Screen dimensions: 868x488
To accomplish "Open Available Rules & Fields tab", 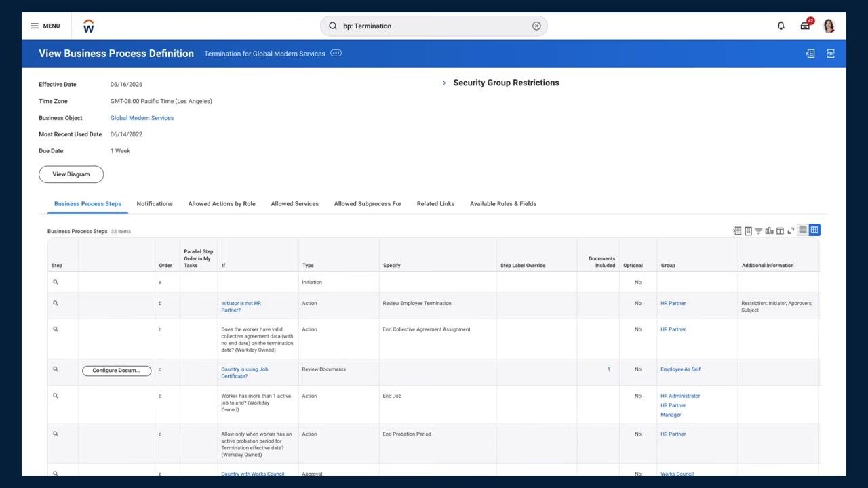I will tap(503, 203).
